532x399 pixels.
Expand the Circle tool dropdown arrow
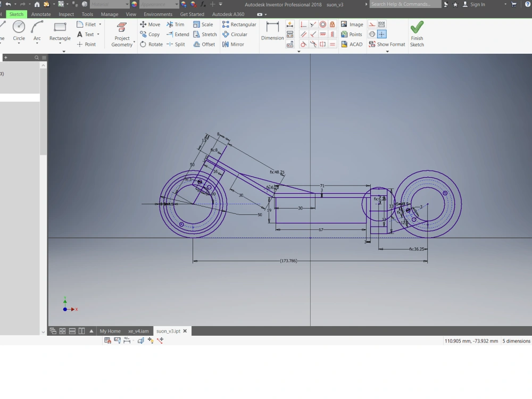tap(19, 44)
